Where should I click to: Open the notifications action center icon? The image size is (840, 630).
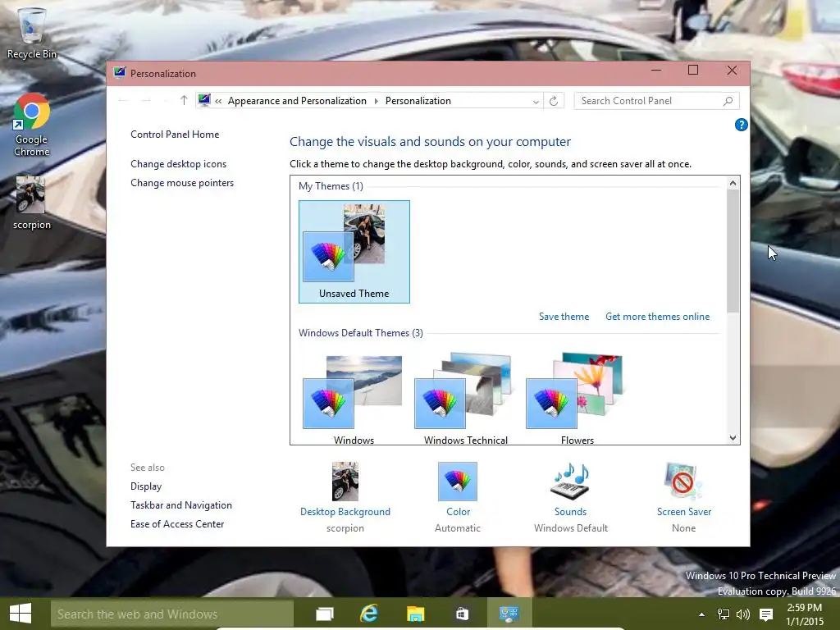pos(766,614)
